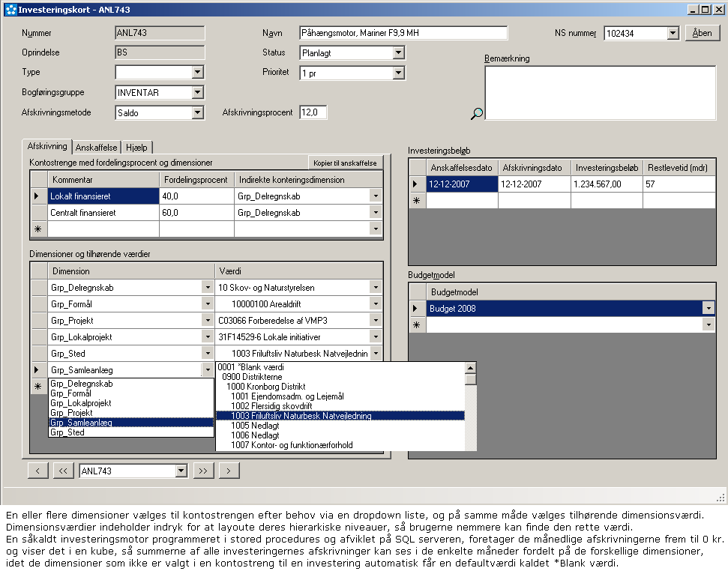The height and width of the screenshot is (574, 728).
Task: Click the Anskaffelsesdato column header
Action: (x=462, y=168)
